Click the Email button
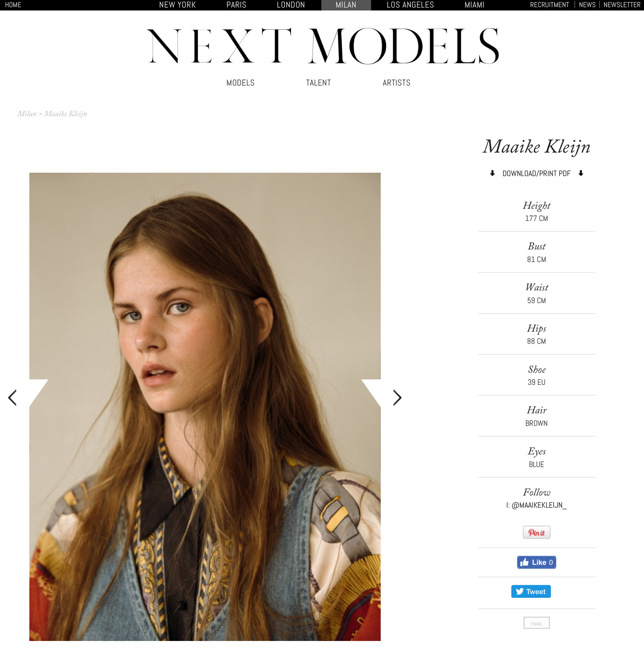The width and height of the screenshot is (644, 659). [536, 623]
